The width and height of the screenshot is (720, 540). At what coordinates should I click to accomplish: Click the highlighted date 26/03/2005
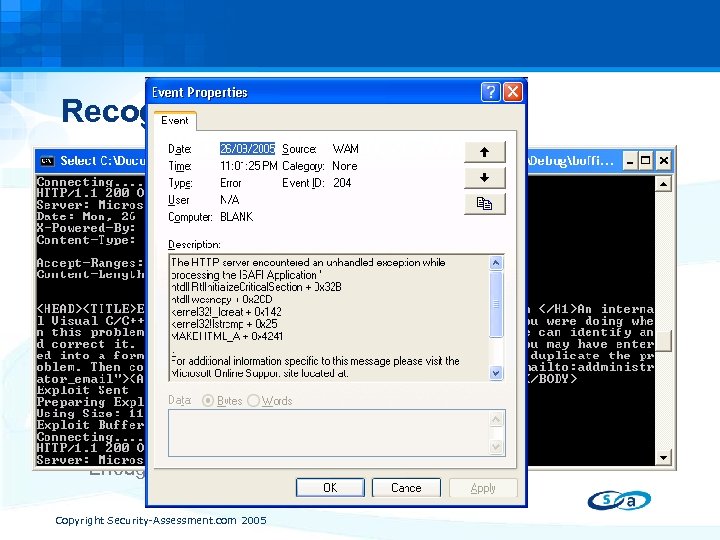(x=247, y=149)
